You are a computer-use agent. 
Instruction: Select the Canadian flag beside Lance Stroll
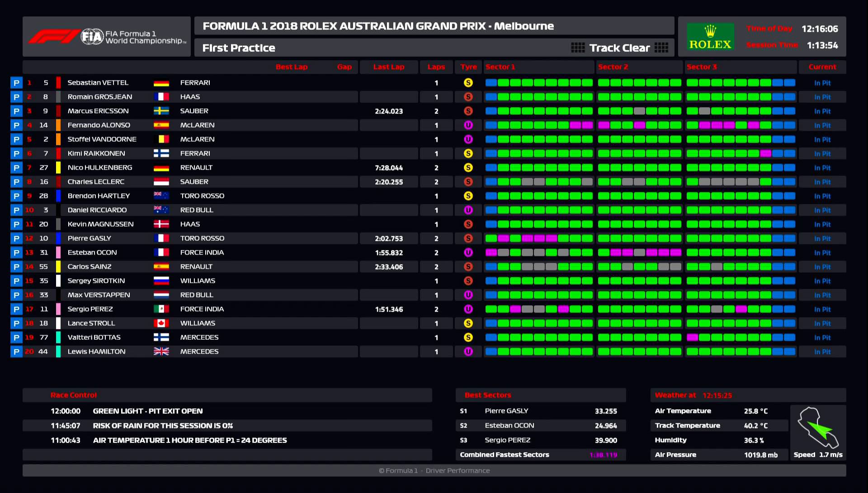tap(161, 323)
